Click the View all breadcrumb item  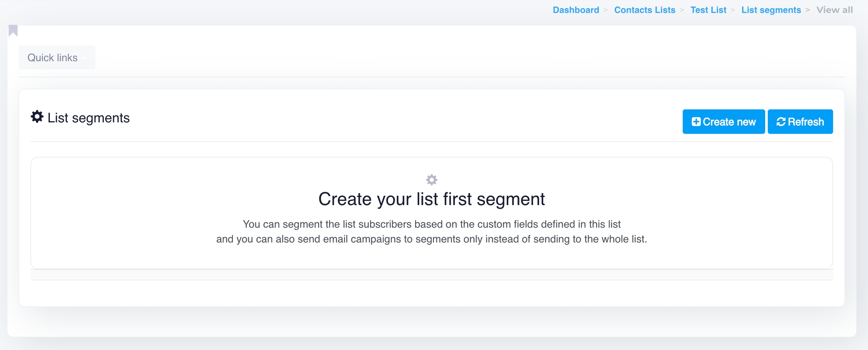click(834, 10)
